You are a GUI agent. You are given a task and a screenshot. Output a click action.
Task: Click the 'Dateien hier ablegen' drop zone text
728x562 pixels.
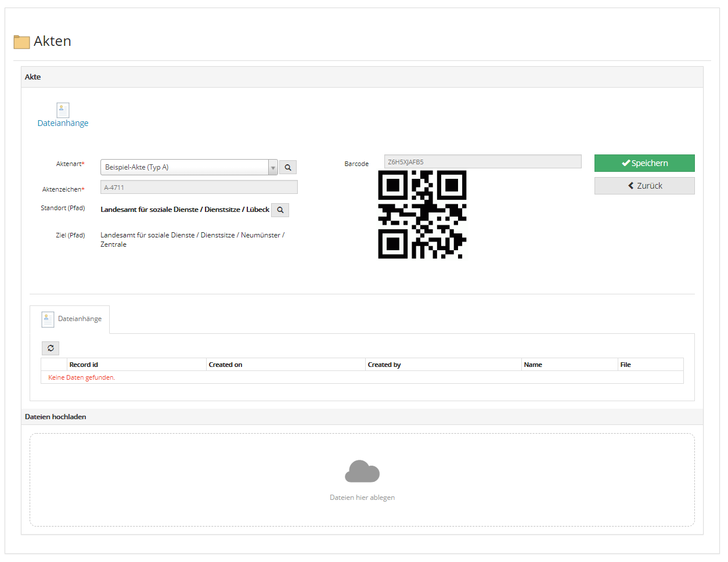(x=362, y=498)
